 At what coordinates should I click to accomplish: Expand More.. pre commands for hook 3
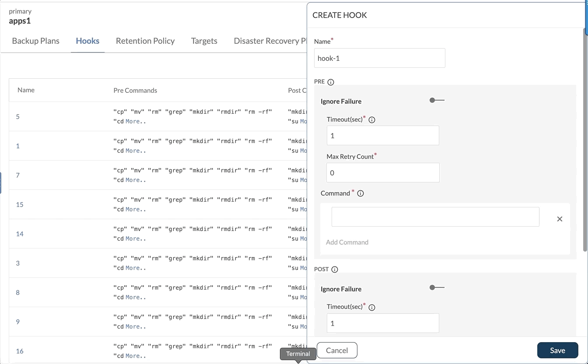click(x=136, y=268)
